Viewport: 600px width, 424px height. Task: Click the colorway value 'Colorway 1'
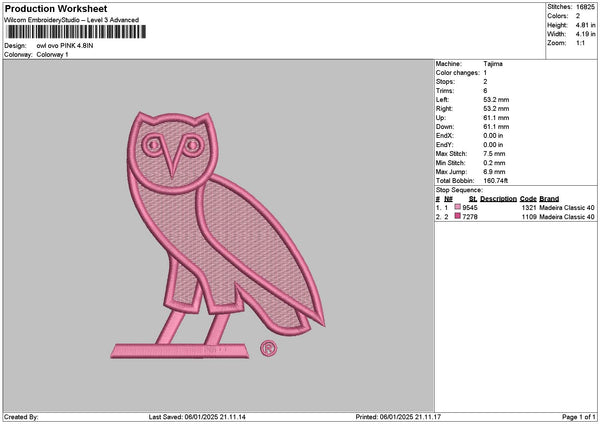(52, 55)
